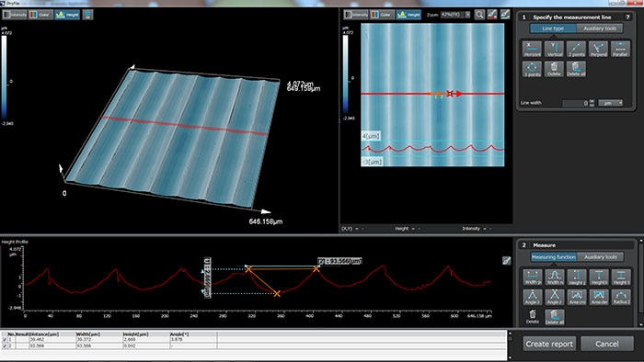Click the last icon in the 2D view toolbar
This screenshot has height=362, width=644.
tap(505, 15)
